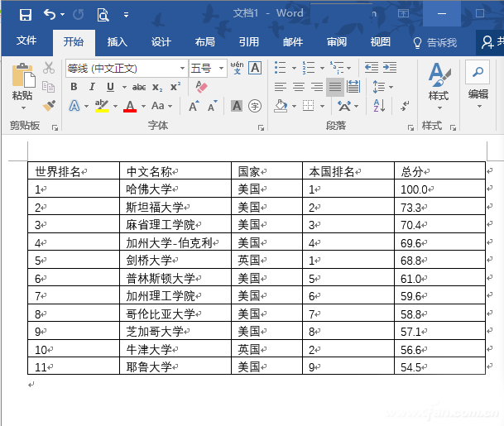Image resolution: width=504 pixels, height=426 pixels.
Task: Click the strikethrough abc icon
Action: tap(139, 87)
